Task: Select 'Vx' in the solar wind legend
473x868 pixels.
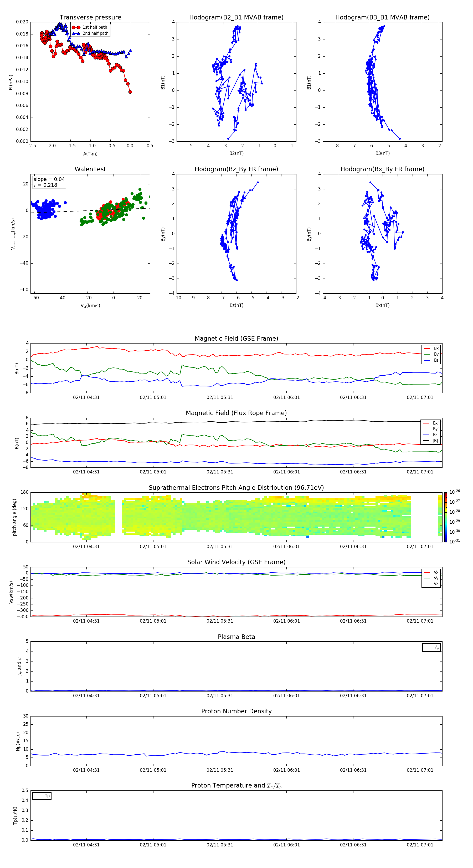Action: coord(431,572)
